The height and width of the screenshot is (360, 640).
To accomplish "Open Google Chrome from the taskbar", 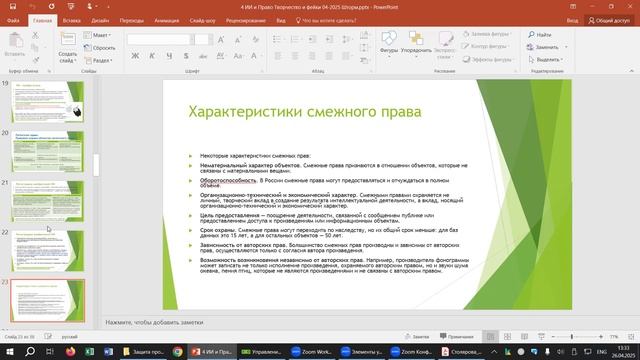I will (178, 351).
